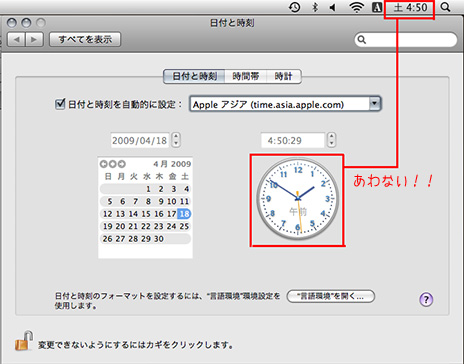Viewport: 464px width, 364px height.
Task: Open Spotlight magnifier in menu bar
Action: [x=445, y=7]
